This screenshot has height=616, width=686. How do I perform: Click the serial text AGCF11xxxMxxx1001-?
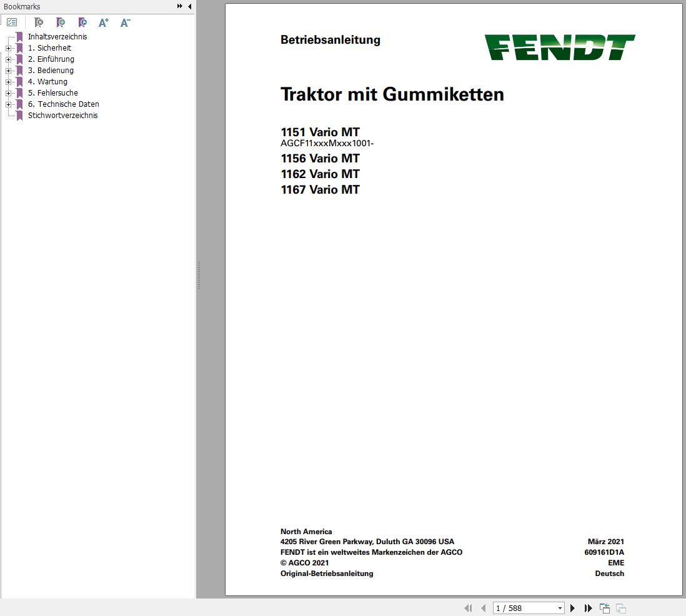point(327,144)
